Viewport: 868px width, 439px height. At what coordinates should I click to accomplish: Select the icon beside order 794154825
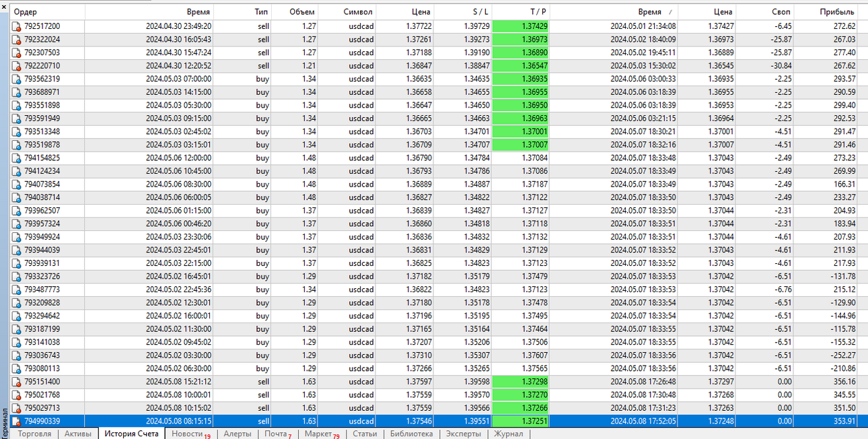click(x=16, y=158)
